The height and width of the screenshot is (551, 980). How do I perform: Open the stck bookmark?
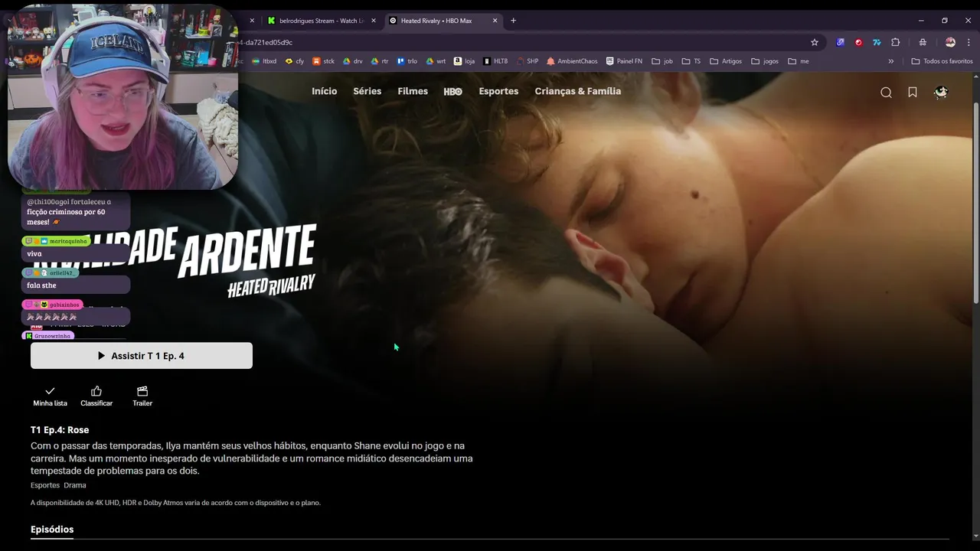point(324,61)
